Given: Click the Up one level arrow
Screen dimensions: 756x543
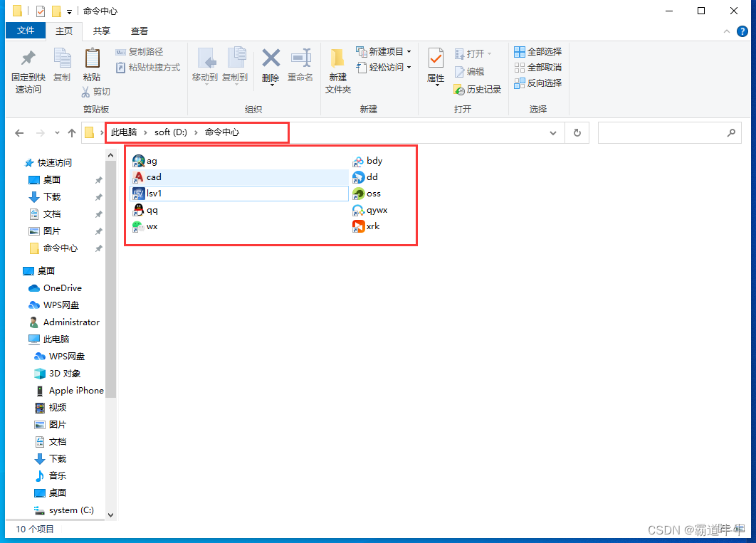Looking at the screenshot, I should click(x=72, y=133).
